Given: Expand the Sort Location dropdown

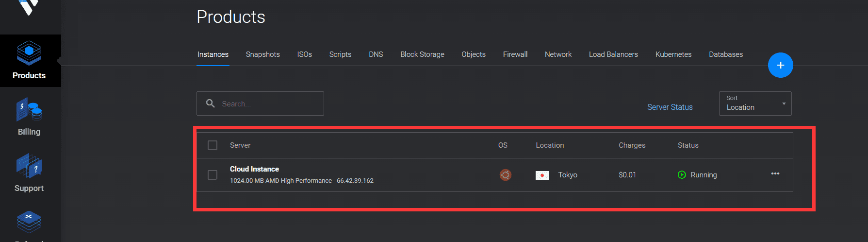Looking at the screenshot, I should [x=755, y=104].
